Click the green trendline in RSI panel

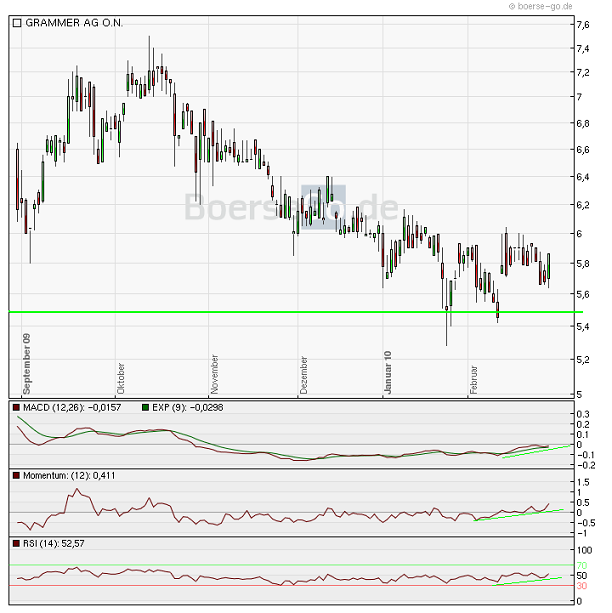(528, 581)
